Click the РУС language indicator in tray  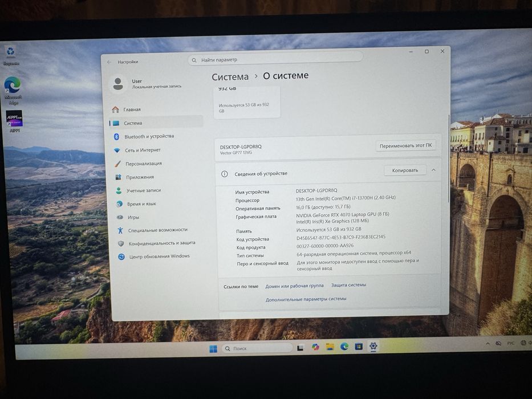(510, 343)
